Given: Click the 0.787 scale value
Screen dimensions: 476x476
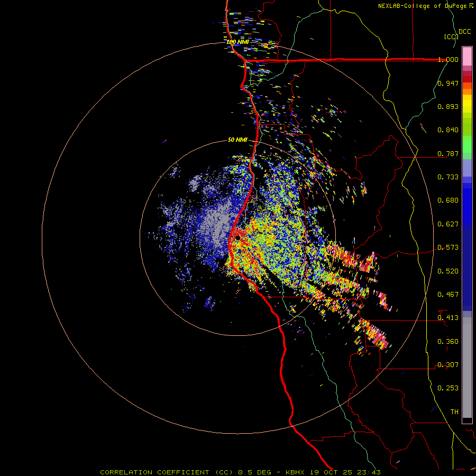Looking at the screenshot, I should 448,153.
